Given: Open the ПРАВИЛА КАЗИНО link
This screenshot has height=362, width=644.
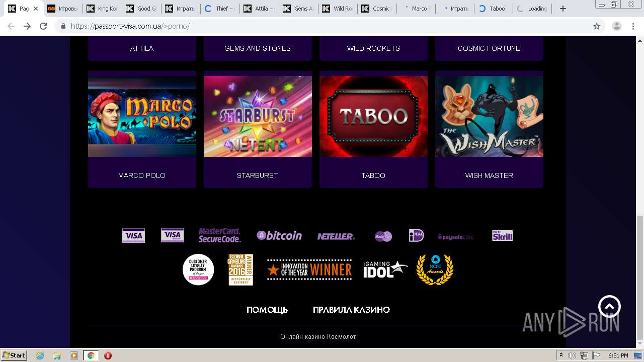Looking at the screenshot, I should point(351,310).
